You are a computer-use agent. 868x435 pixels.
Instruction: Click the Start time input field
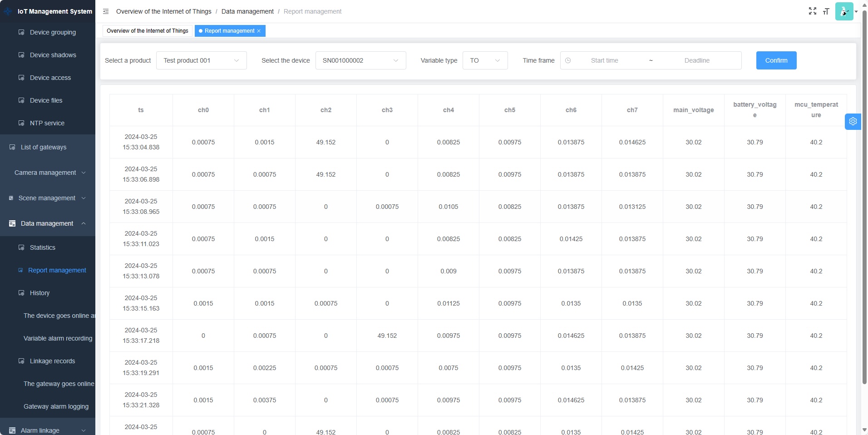(604, 60)
